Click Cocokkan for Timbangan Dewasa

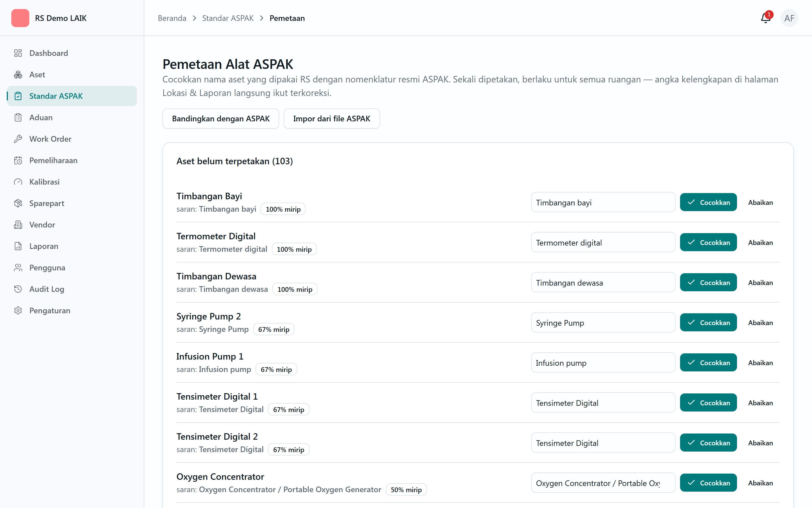(708, 282)
